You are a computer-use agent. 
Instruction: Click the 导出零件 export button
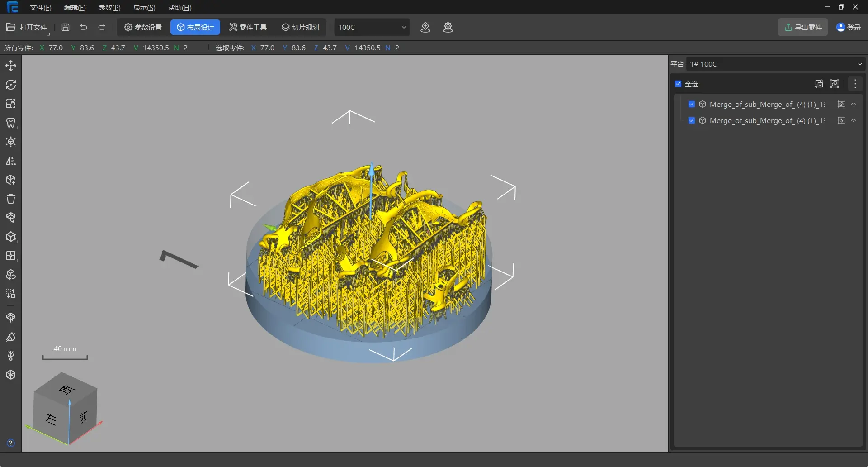(803, 27)
